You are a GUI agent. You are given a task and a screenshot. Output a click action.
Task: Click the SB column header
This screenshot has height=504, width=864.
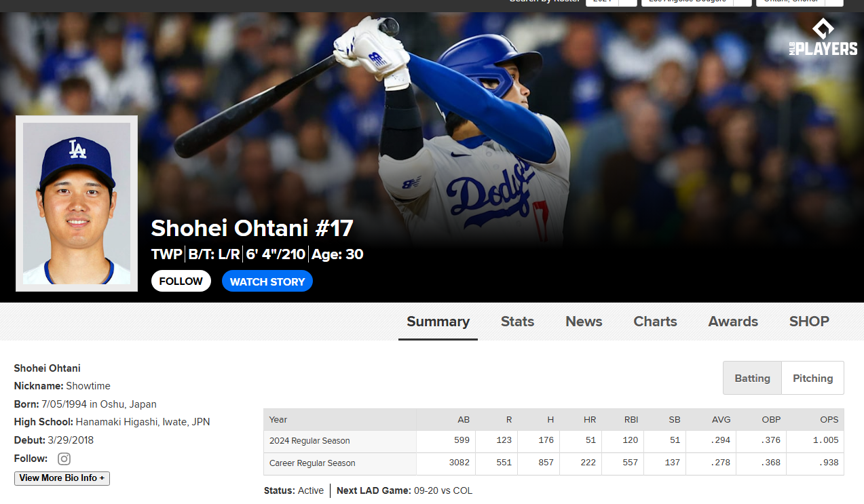(674, 419)
